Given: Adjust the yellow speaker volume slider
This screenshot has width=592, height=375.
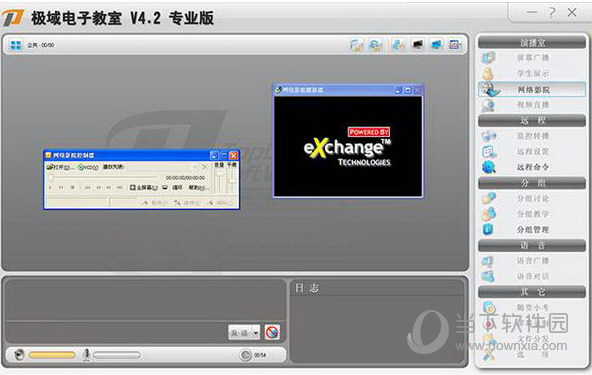Looking at the screenshot, I should (x=52, y=355).
